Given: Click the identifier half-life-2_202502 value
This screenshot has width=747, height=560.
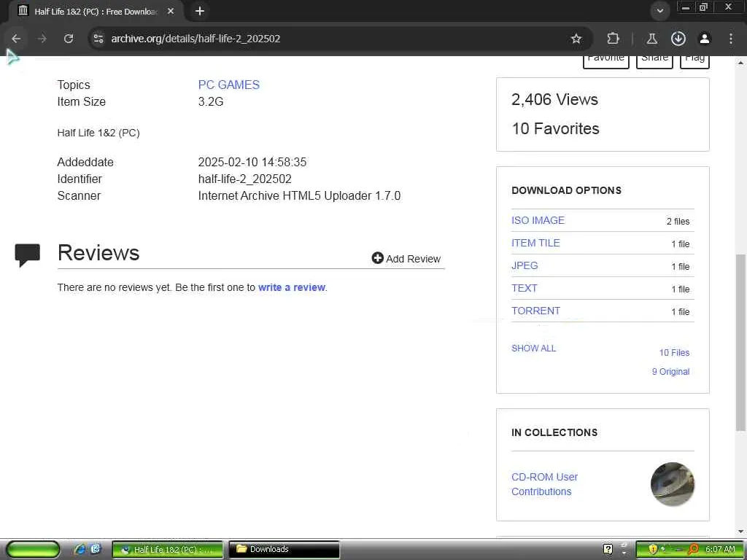Looking at the screenshot, I should pyautogui.click(x=245, y=179).
